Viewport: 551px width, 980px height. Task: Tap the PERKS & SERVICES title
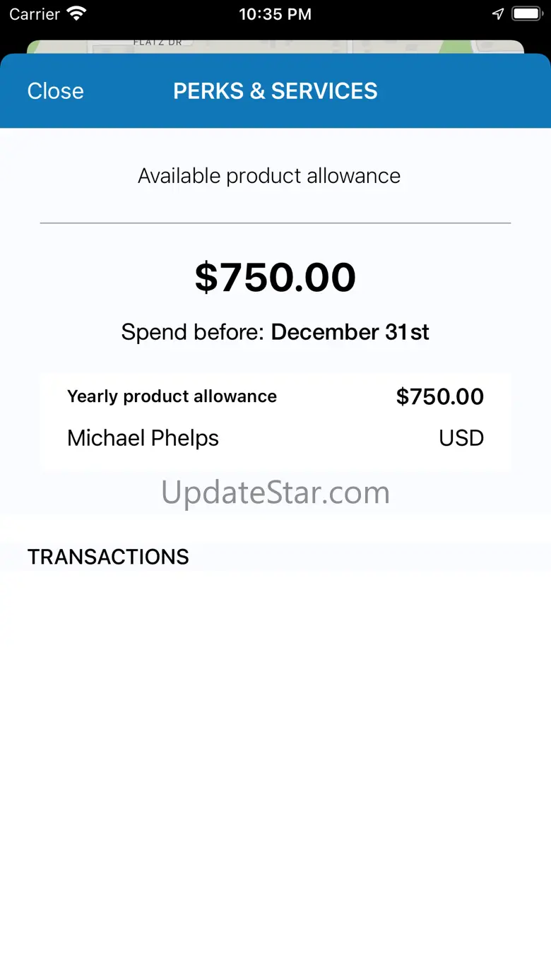click(275, 91)
